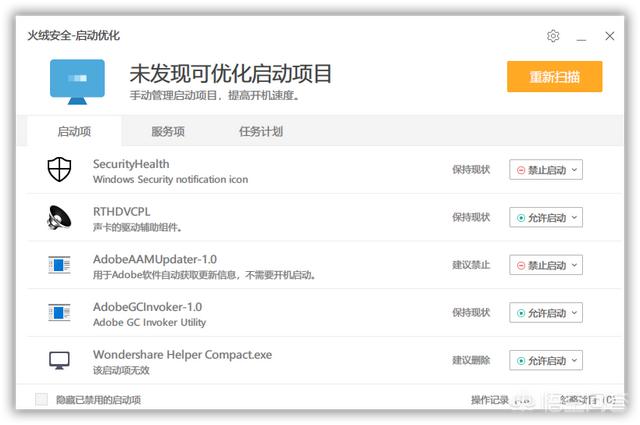Close the 启动优化 window

tap(610, 36)
